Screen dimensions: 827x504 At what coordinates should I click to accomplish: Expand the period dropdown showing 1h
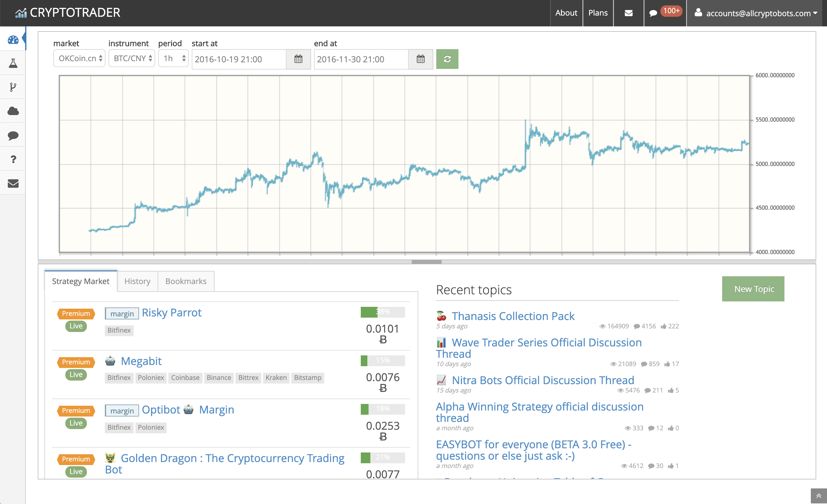pos(173,58)
